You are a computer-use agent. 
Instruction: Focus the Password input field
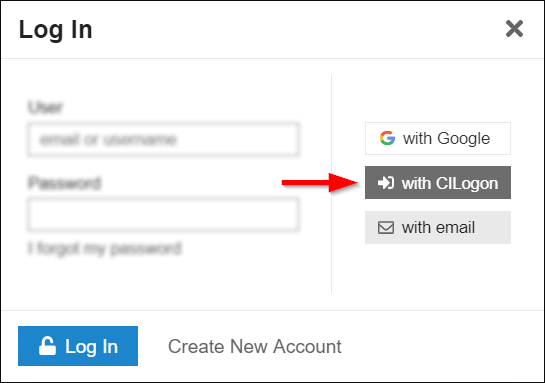coord(163,214)
